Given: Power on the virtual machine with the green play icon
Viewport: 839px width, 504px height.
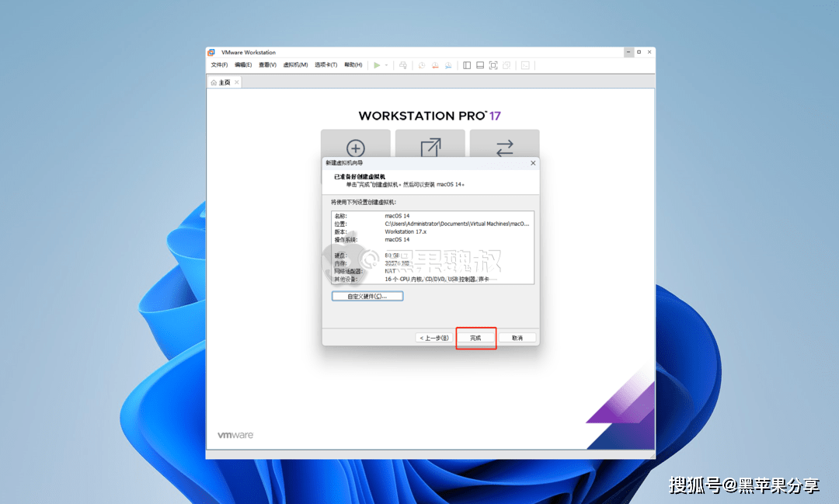Looking at the screenshot, I should [x=377, y=65].
